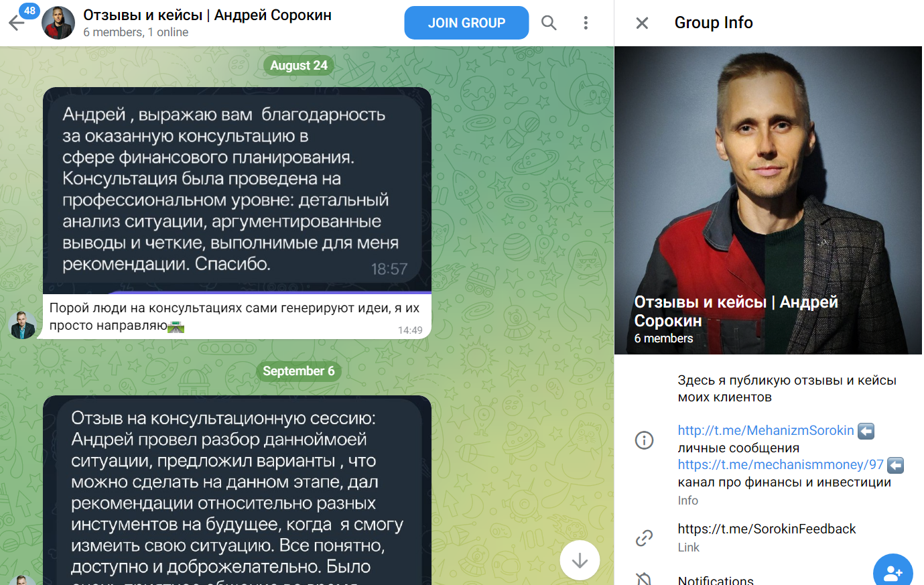
Task: Click the description 'Здесь я публикую отзывы'
Action: coord(787,389)
